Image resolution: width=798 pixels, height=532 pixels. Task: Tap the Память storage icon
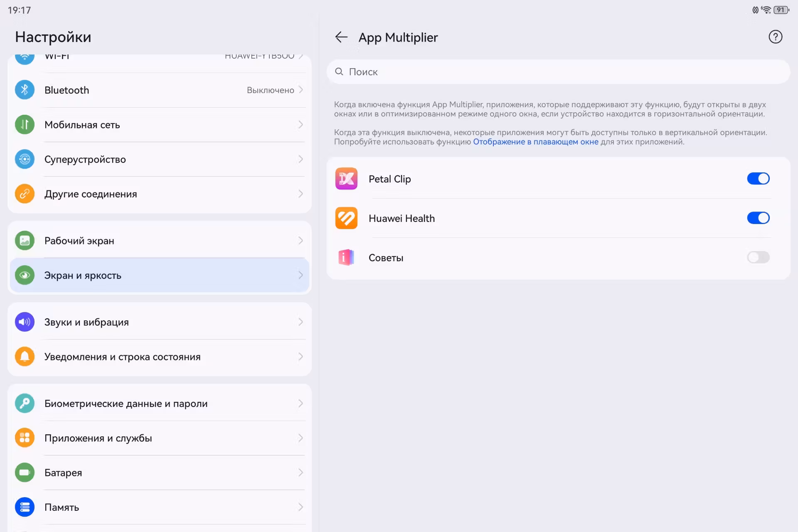[x=25, y=507]
